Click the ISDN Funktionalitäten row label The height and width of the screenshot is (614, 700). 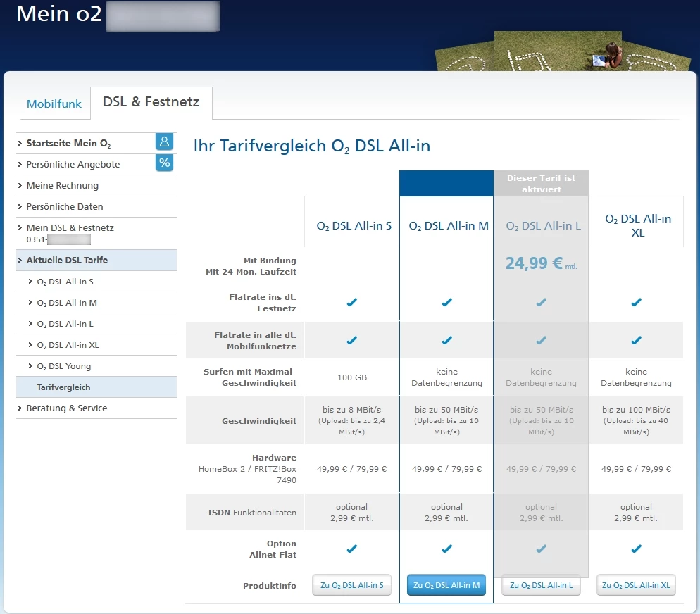coord(252,513)
